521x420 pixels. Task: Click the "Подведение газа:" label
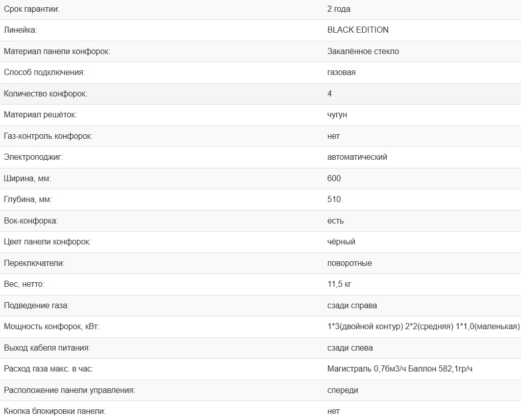(x=36, y=306)
